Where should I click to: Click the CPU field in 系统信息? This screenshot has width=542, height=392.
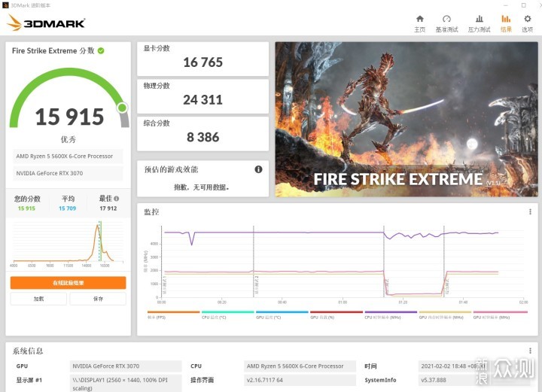(x=300, y=366)
